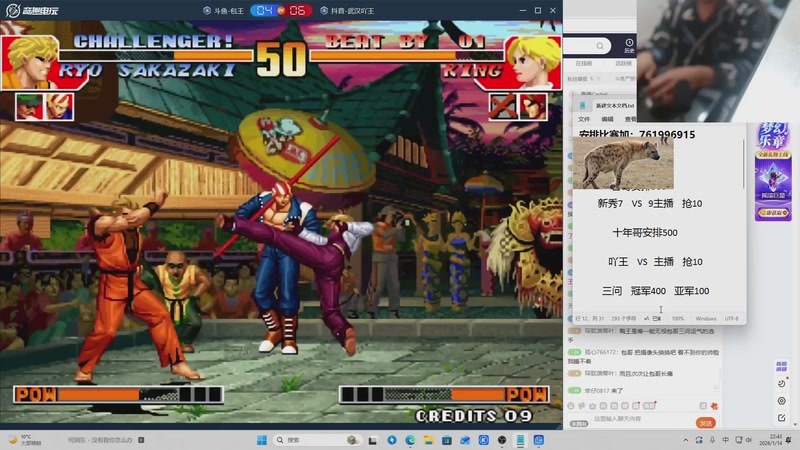Open the Task View icon on the taskbar
Image resolution: width=800 pixels, height=450 pixels.
(373, 440)
